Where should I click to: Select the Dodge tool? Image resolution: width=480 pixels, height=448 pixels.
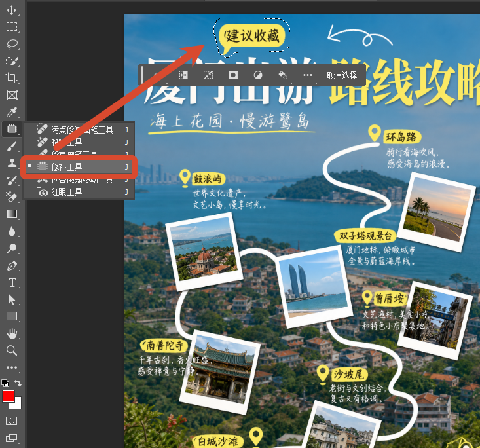point(12,248)
